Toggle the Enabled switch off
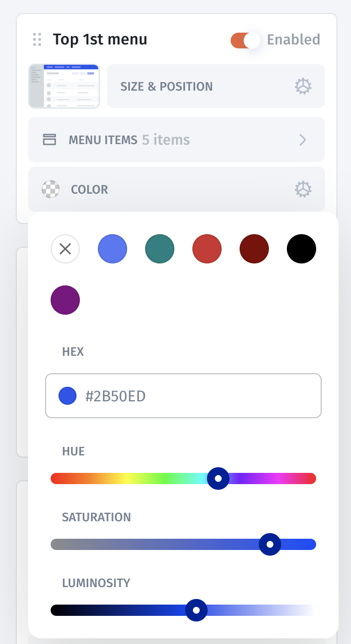Image resolution: width=351 pixels, height=644 pixels. pos(245,40)
